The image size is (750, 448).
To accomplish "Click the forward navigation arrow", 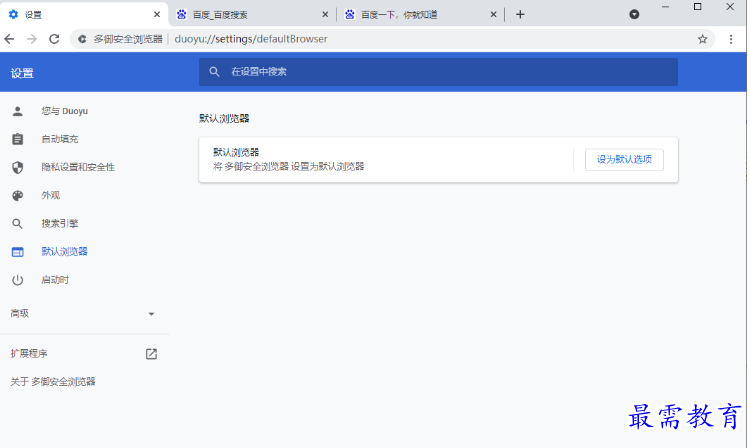I will click(32, 39).
